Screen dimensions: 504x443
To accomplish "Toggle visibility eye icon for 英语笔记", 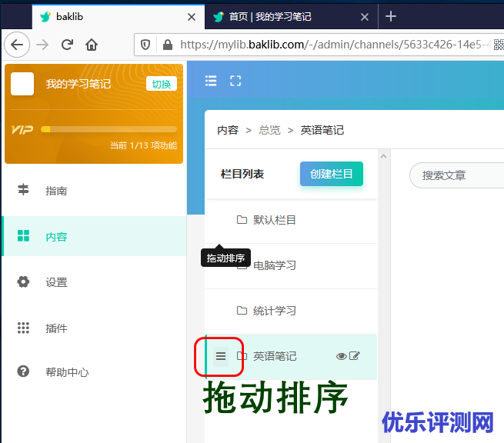I will pyautogui.click(x=342, y=356).
